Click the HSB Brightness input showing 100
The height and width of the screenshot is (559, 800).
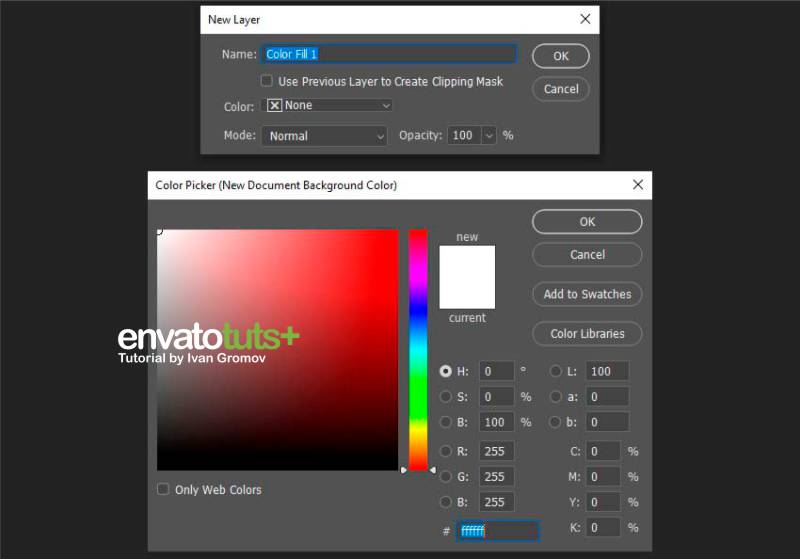(496, 422)
